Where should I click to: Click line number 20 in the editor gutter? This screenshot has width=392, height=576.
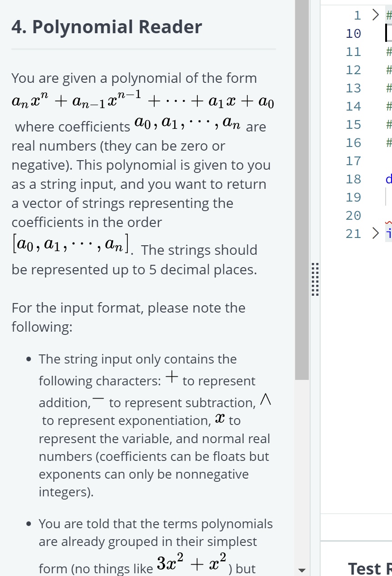(x=353, y=216)
